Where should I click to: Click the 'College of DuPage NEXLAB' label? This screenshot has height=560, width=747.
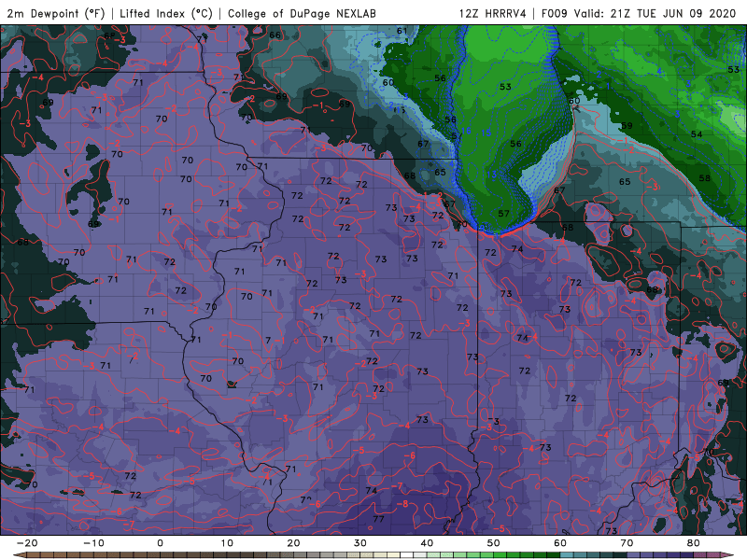[302, 13]
